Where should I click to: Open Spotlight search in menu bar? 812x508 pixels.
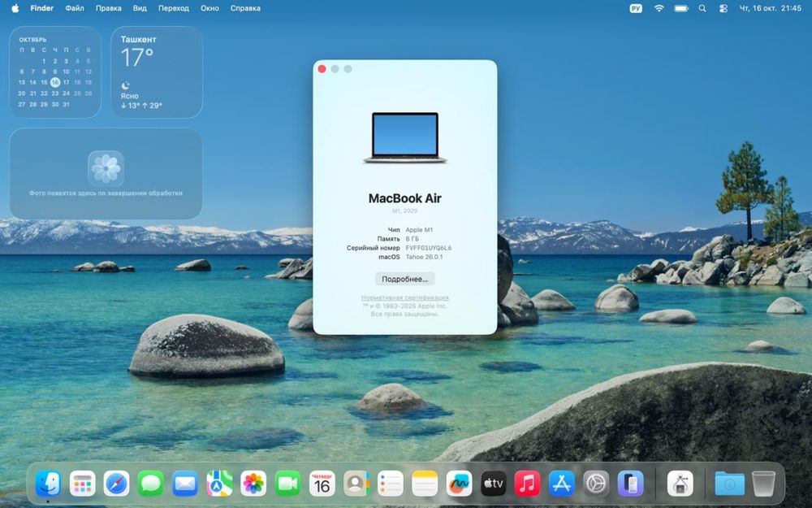click(702, 8)
